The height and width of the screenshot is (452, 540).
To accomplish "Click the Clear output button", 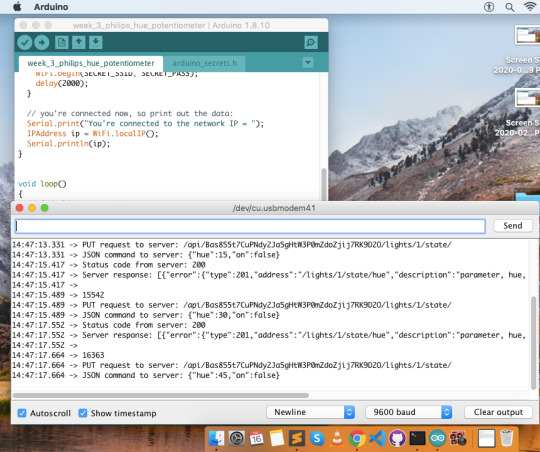I will (x=498, y=412).
